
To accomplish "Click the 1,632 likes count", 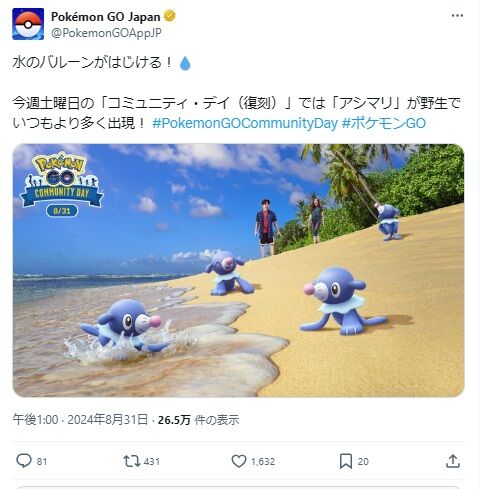I will 263,462.
